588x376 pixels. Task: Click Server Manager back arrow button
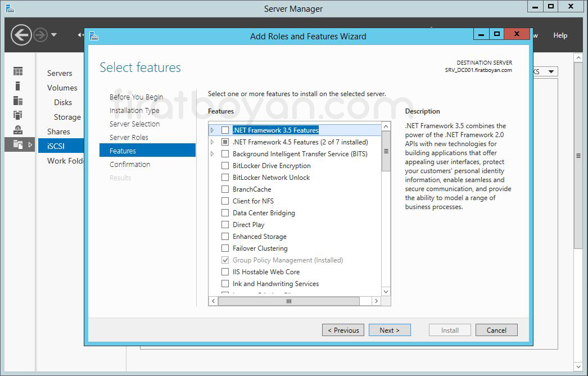(21, 35)
